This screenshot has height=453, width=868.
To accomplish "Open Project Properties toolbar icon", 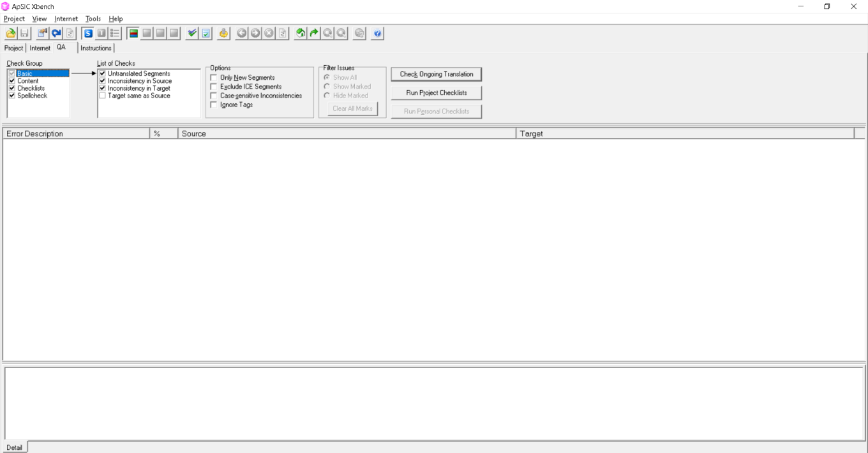I will pyautogui.click(x=43, y=33).
